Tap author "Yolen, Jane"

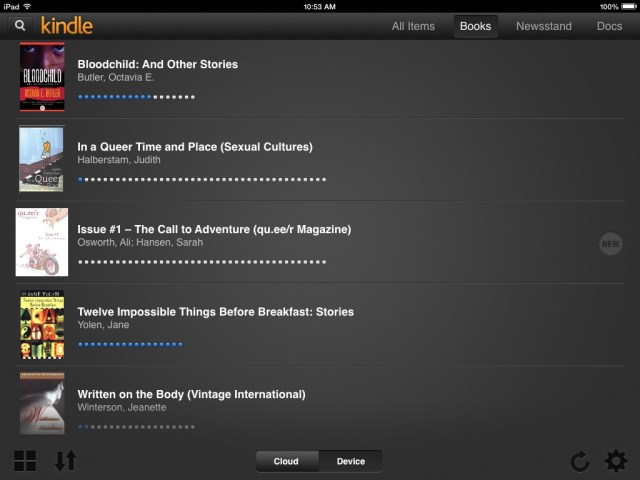[x=103, y=325]
